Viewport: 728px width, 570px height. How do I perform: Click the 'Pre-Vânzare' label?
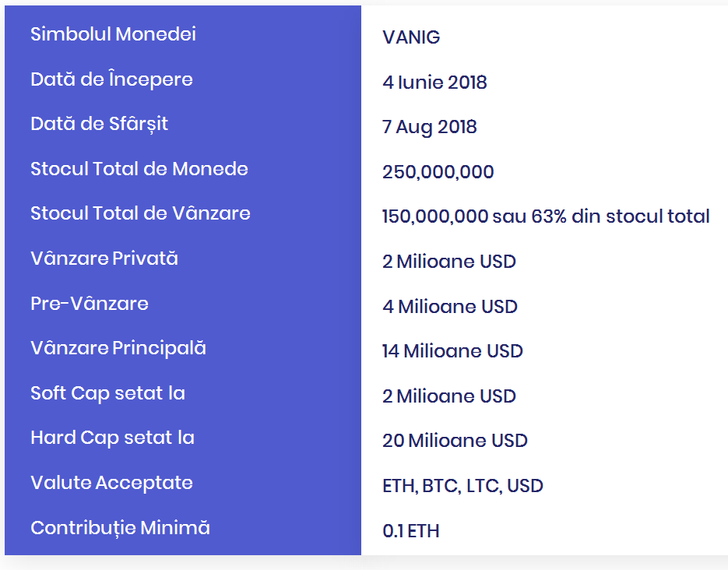tap(89, 304)
